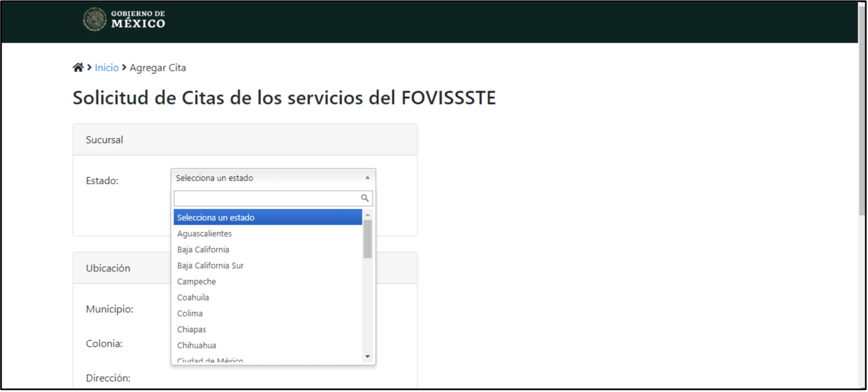Click the state search input field
This screenshot has width=868, height=392.
(x=273, y=198)
